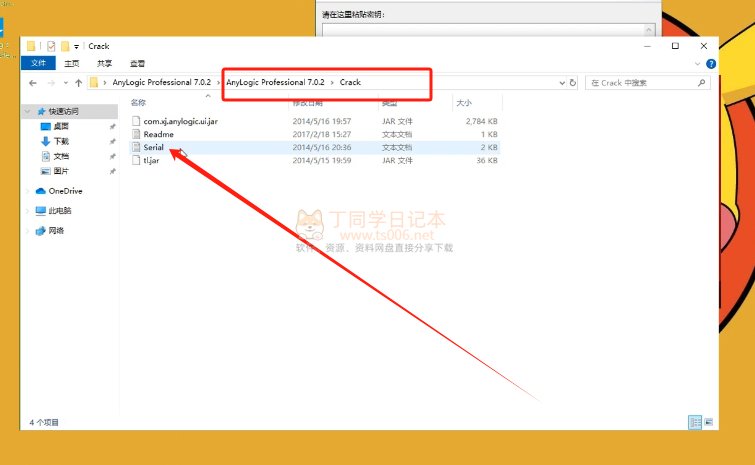This screenshot has height=465, width=755.
Task: Click the 2,784 KB size cell
Action: (x=482, y=121)
